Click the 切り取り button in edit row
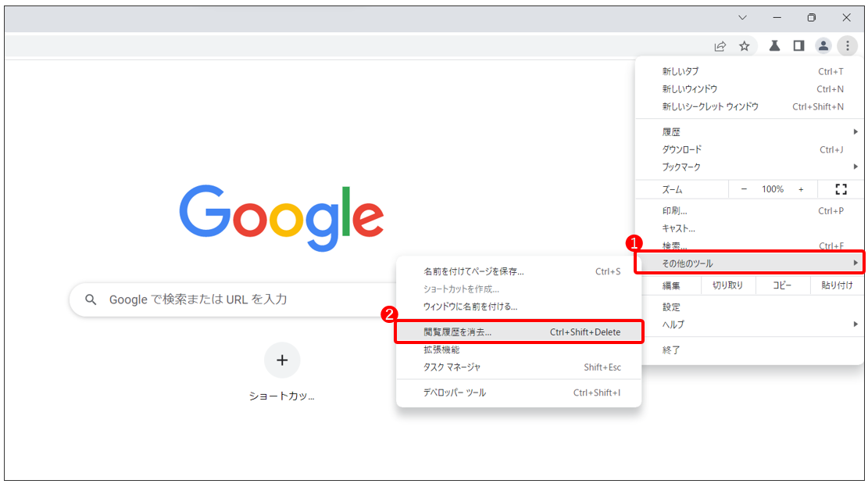 click(727, 285)
